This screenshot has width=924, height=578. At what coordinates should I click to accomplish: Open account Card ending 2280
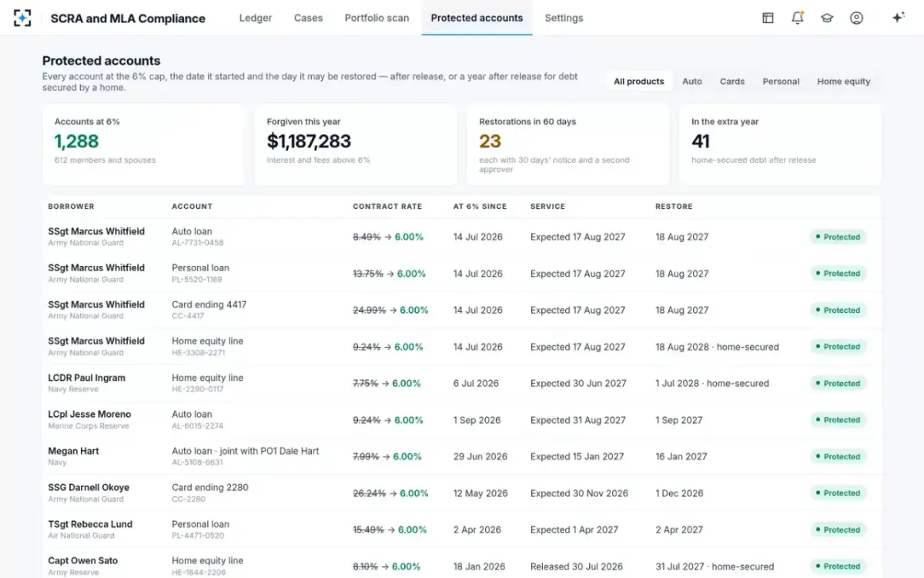pos(209,488)
